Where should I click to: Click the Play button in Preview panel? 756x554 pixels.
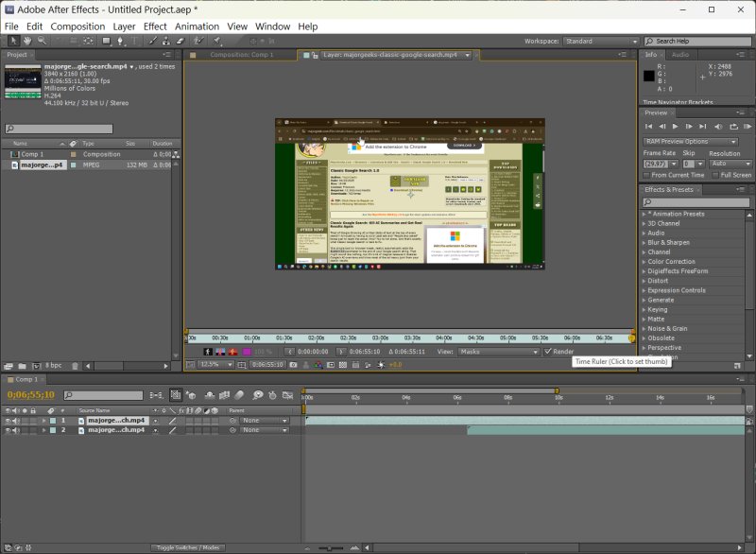(675, 126)
